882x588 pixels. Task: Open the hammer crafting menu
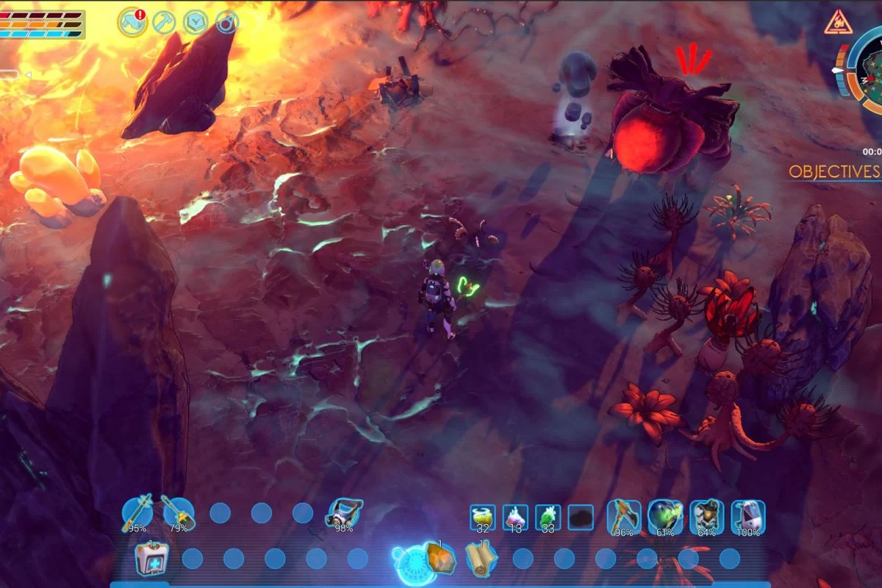coord(163,22)
